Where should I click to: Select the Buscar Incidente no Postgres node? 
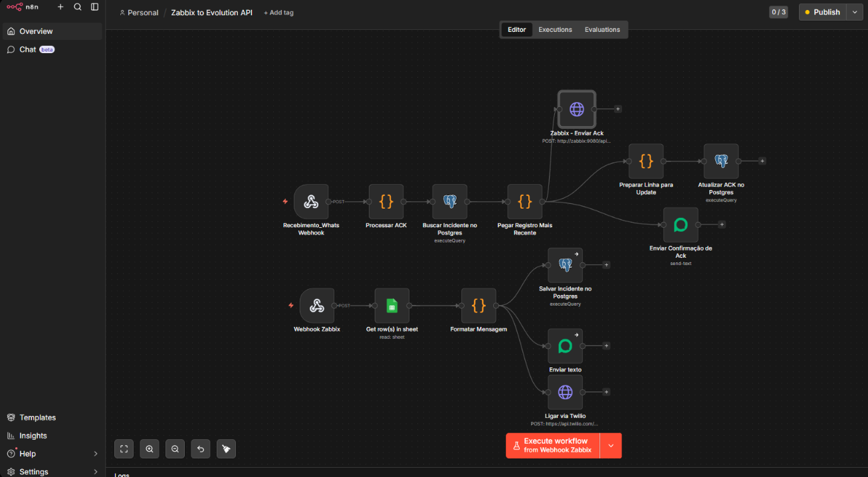click(x=450, y=201)
